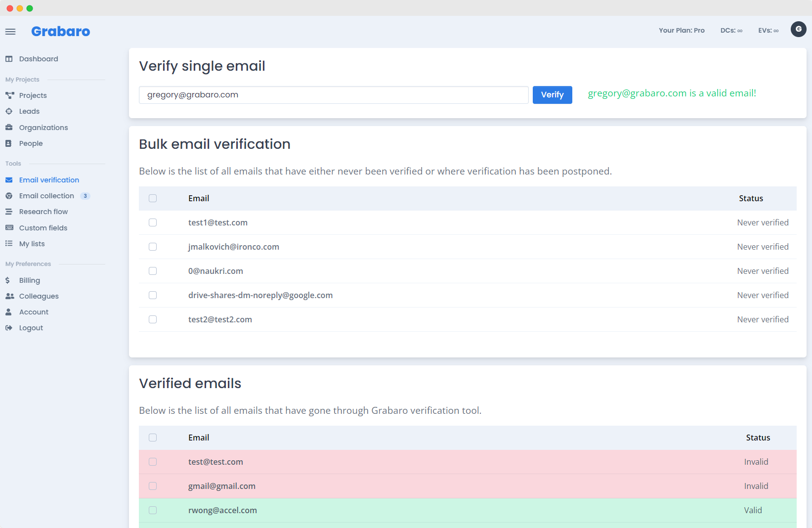Screen dimensions: 812x528
Task: Click the Organizations briefcase icon
Action: 9,128
